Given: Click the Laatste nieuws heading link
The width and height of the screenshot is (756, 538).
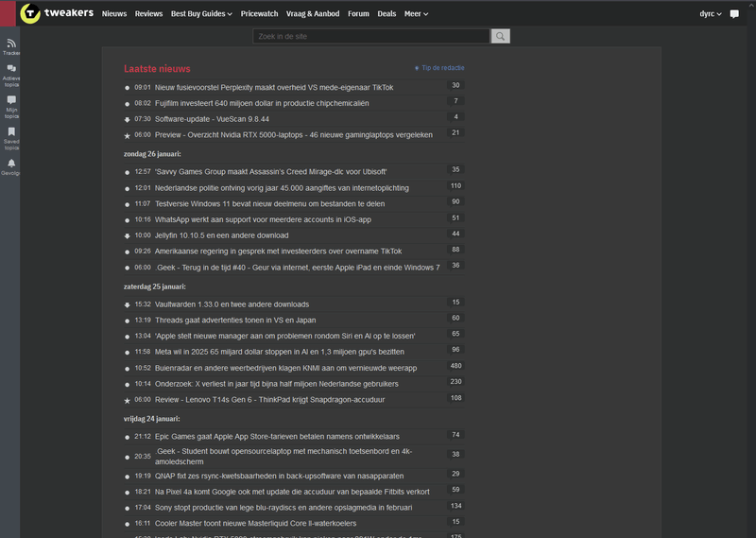Looking at the screenshot, I should pyautogui.click(x=157, y=68).
